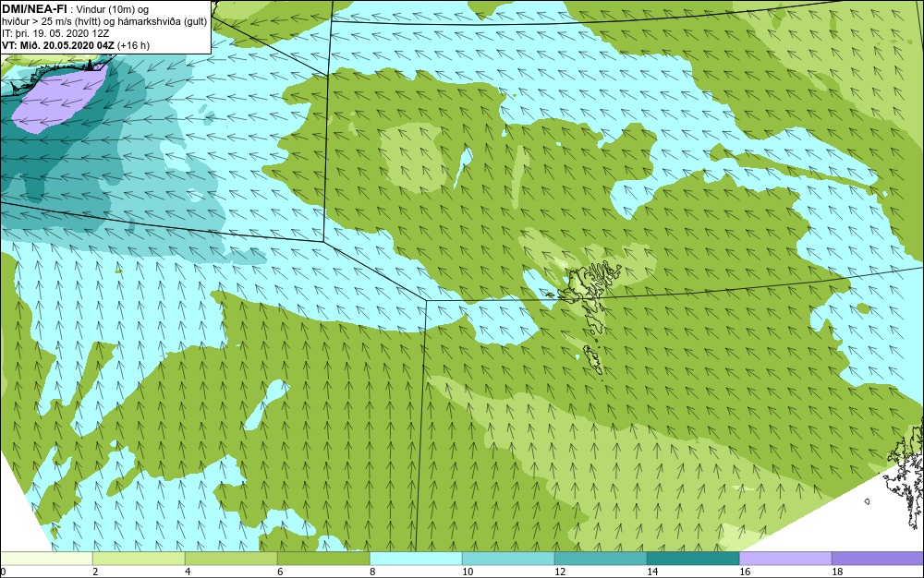Click the purple legend swatch above 18 m/s
Screen dimensions: 924x578
[x=878, y=559]
